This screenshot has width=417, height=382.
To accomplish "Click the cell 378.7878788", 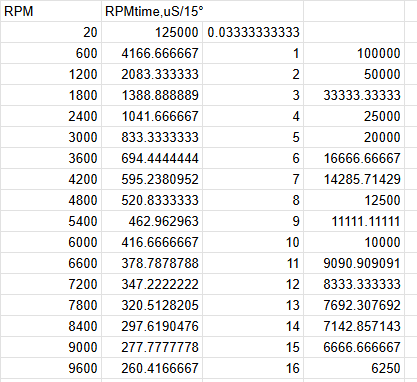I will pos(152,263).
